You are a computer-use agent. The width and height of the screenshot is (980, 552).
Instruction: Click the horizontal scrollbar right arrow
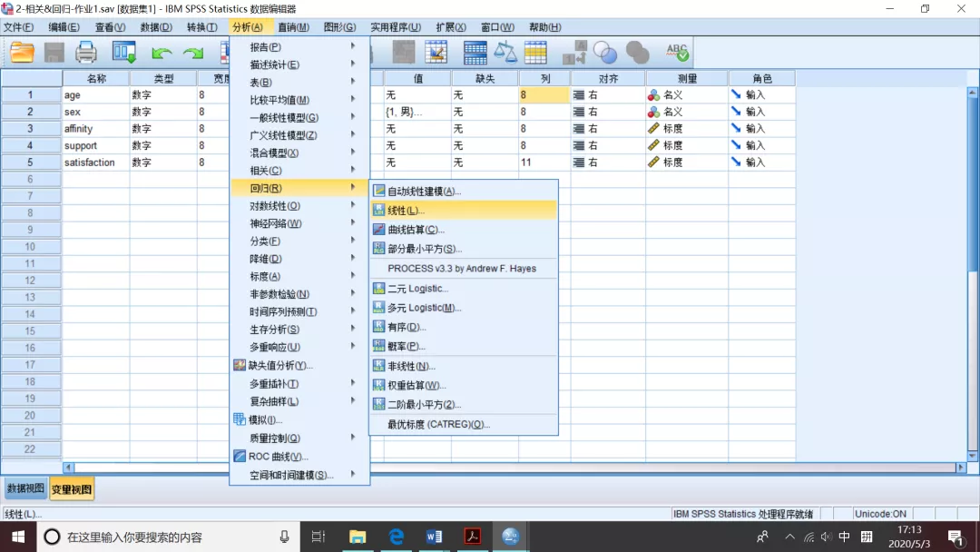pos(961,468)
